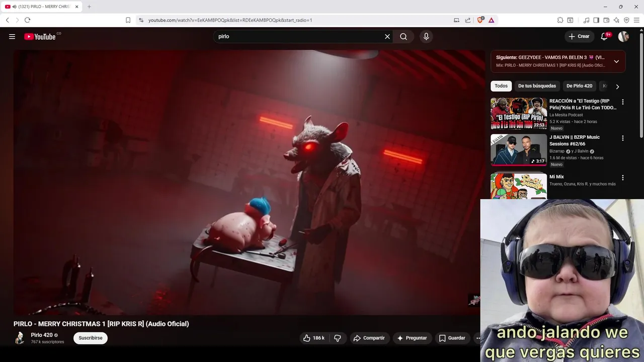Screen dimensions: 644x362
Task: Select De tus búsquedas chip
Action: [x=537, y=86]
